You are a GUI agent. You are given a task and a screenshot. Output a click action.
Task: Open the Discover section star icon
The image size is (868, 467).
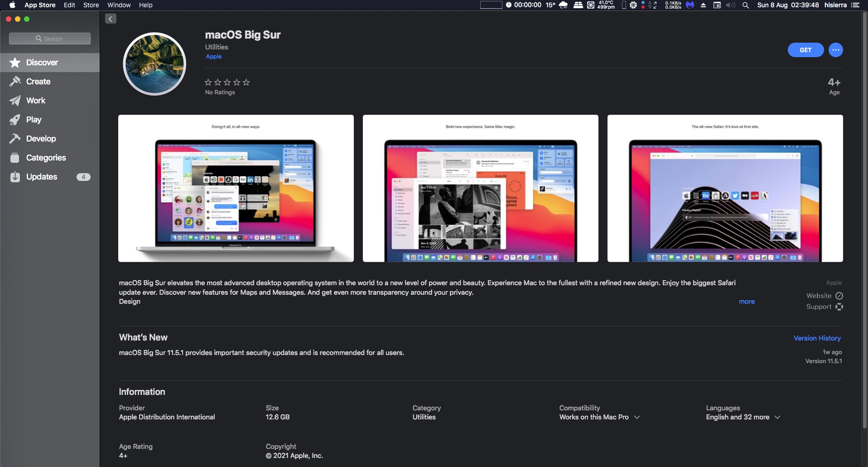tap(15, 63)
